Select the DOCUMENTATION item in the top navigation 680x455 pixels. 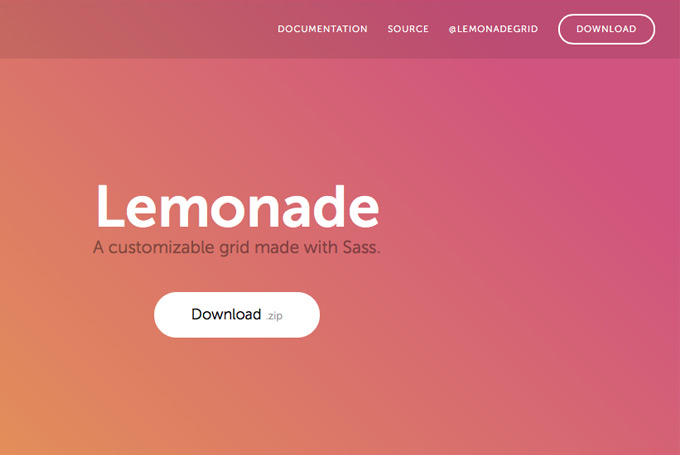[x=322, y=29]
